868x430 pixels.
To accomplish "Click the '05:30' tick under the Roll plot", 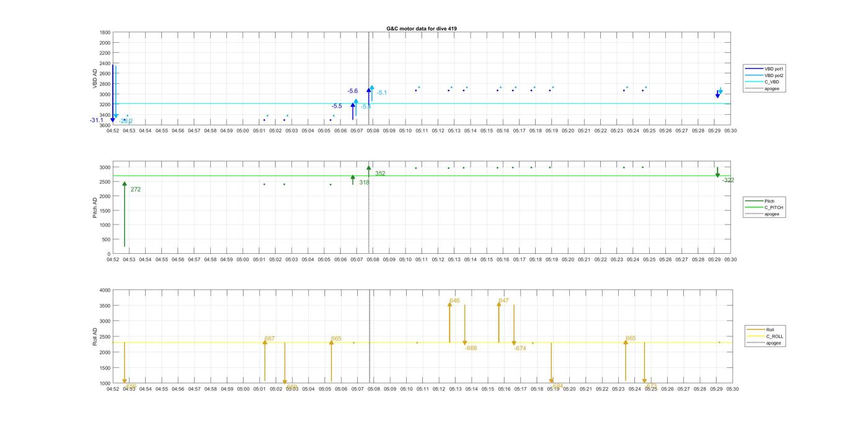I will point(732,389).
